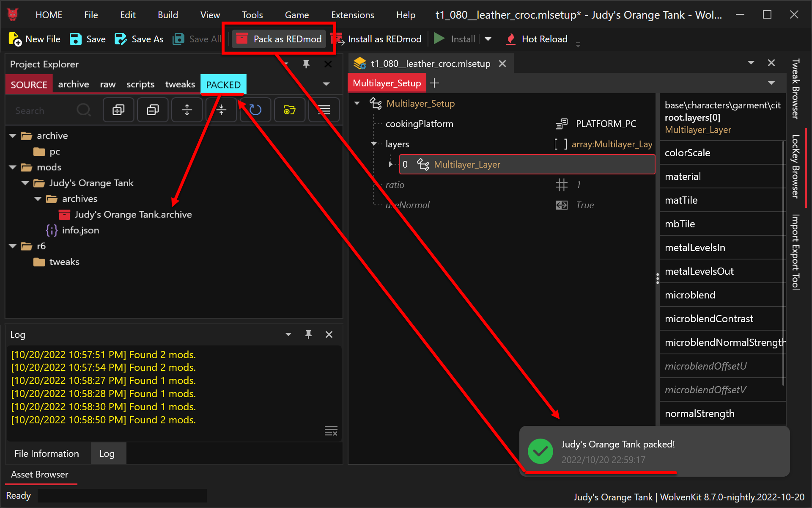Open the Extensions menu
Viewport: 812px width, 508px height.
click(352, 15)
